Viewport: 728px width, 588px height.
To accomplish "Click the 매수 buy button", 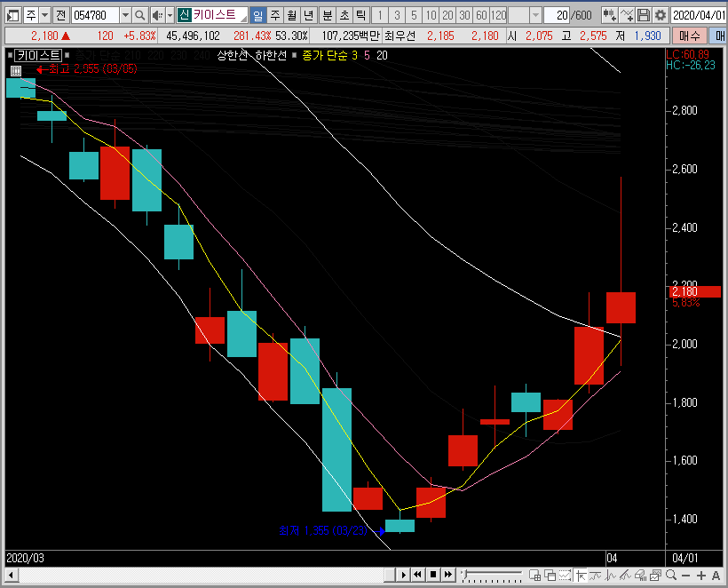I will point(690,36).
